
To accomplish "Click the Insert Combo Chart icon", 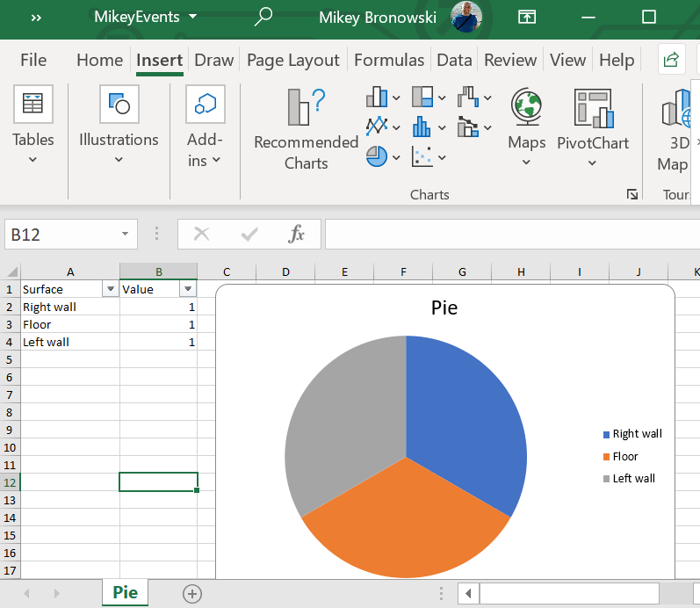I will point(468,127).
